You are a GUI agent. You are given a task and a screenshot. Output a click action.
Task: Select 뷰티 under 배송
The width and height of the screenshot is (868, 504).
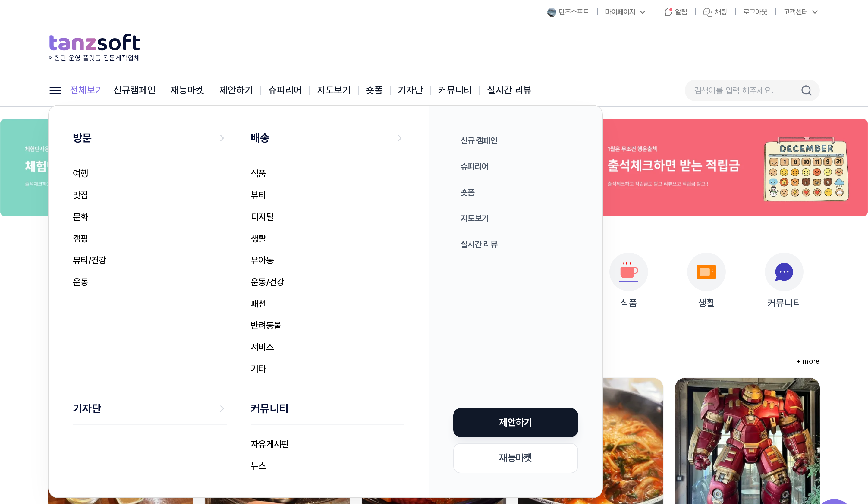coord(258,195)
